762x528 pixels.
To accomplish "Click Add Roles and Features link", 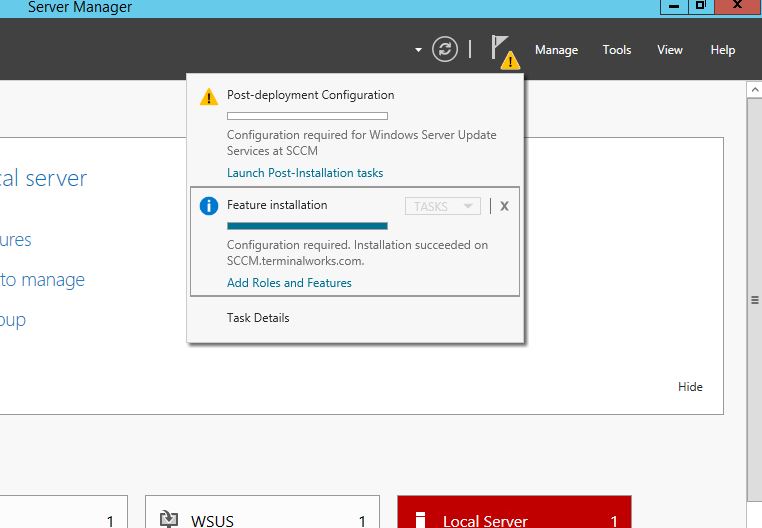I will click(289, 282).
